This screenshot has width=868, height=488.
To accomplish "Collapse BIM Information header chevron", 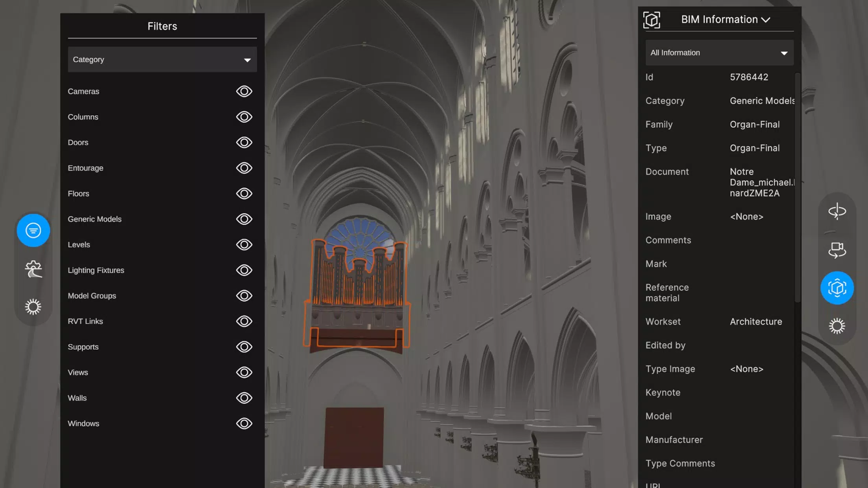I will point(765,20).
